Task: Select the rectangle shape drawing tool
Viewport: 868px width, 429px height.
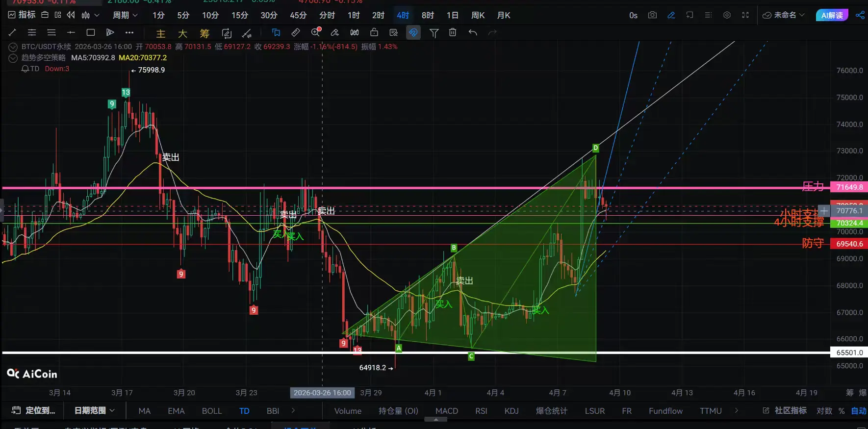Action: coord(91,32)
